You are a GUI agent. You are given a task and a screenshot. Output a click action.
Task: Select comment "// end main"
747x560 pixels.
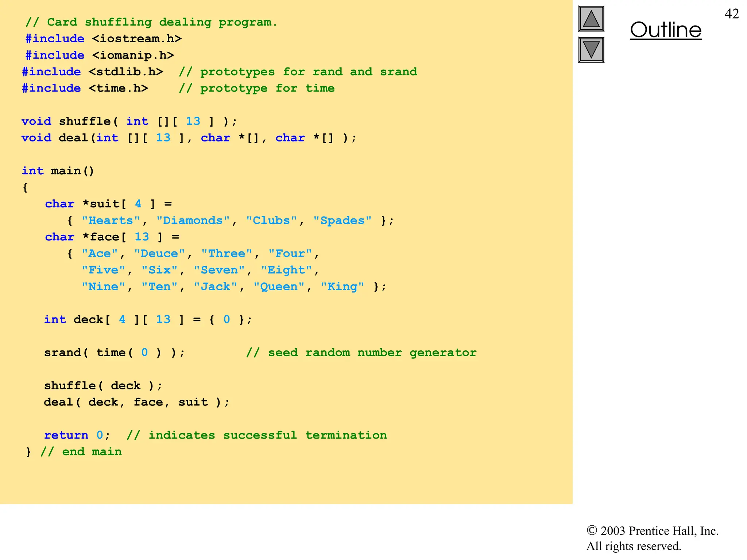pos(81,452)
